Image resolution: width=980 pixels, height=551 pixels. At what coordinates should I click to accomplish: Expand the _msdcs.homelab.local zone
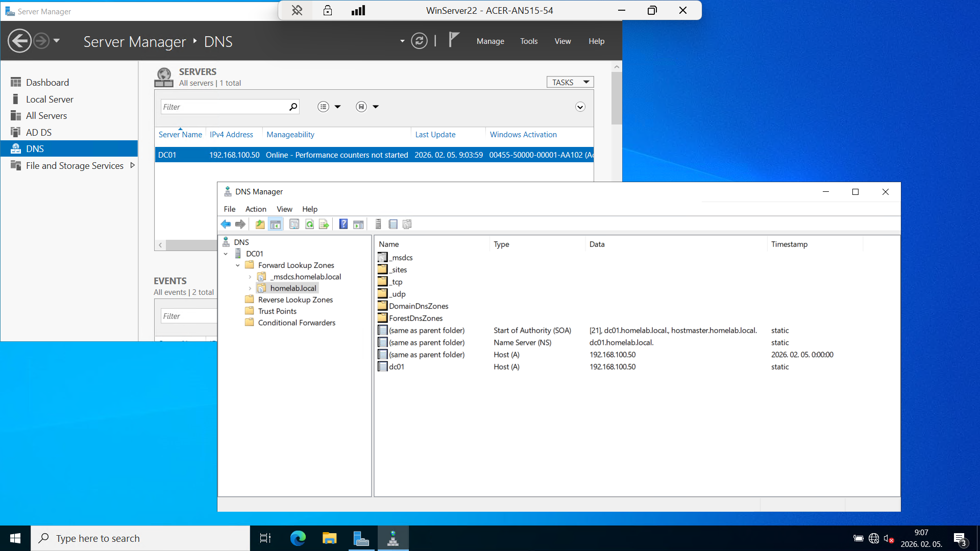[250, 277]
